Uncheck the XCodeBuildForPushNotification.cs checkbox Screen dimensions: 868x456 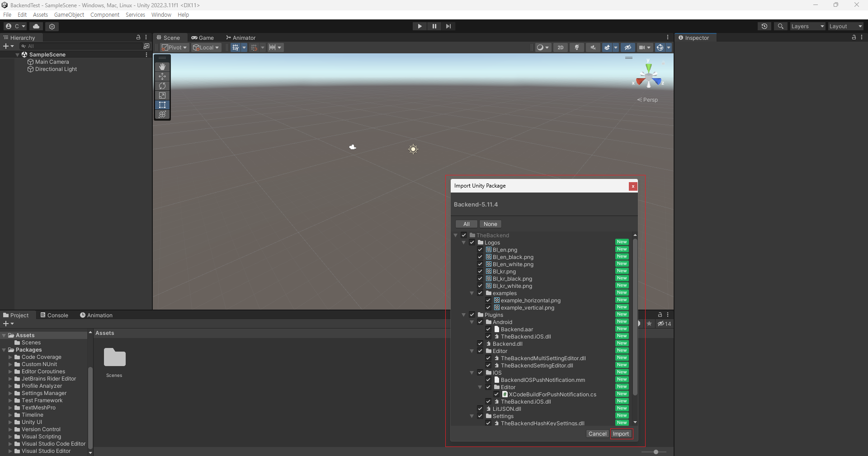point(496,394)
